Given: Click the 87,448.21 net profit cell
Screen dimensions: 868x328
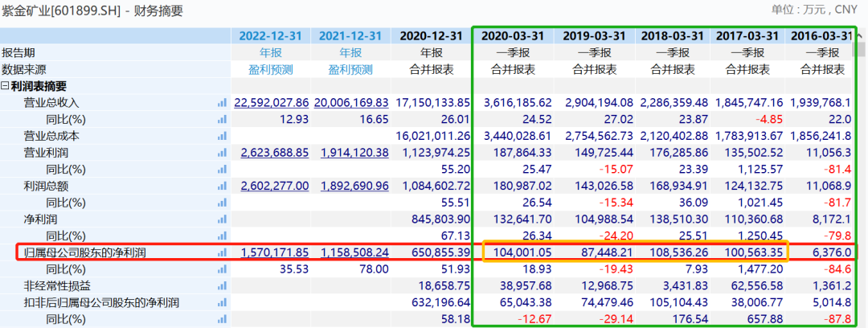Looking at the screenshot, I should click(608, 252).
